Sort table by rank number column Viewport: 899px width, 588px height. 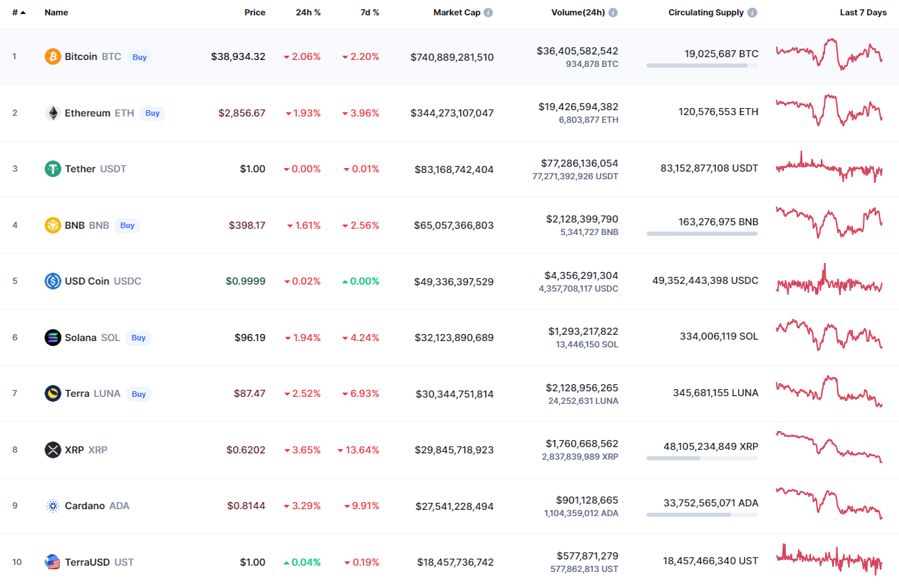click(x=17, y=13)
